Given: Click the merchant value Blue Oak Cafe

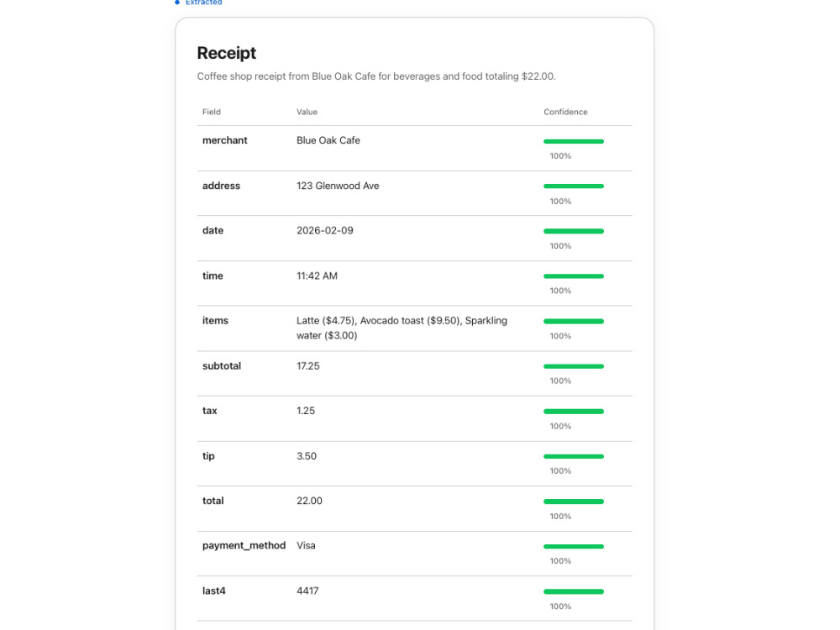Looking at the screenshot, I should point(328,140).
